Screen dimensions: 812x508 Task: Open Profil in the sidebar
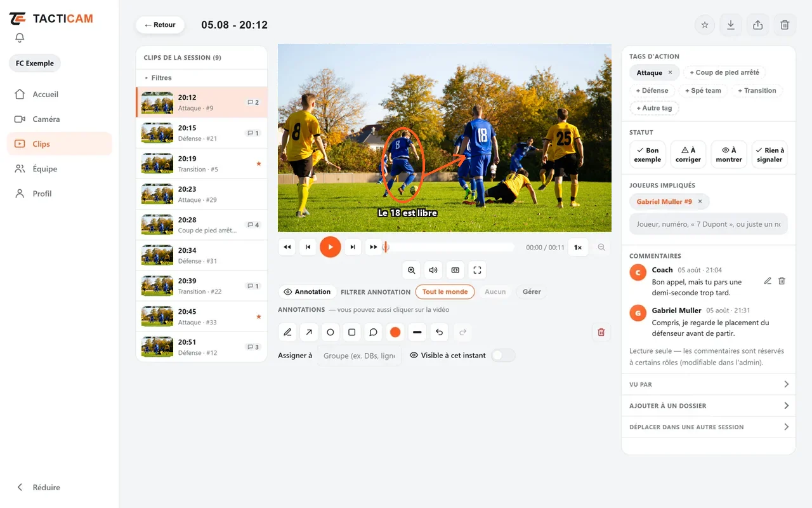pyautogui.click(x=60, y=194)
